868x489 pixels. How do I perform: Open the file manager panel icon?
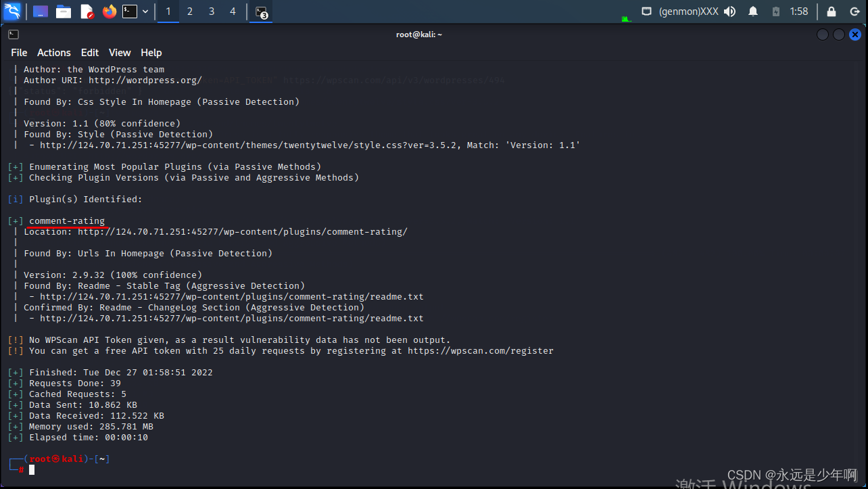(64, 11)
